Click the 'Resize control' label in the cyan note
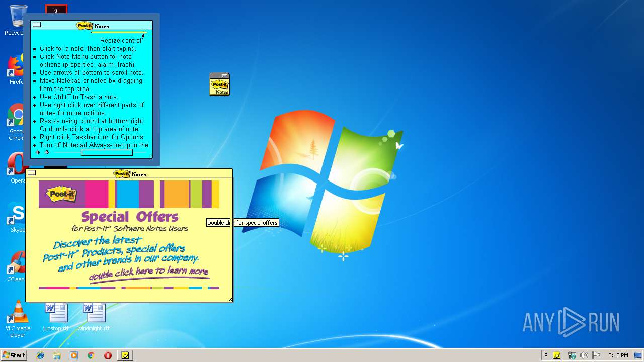This screenshot has width=644, height=362. pyautogui.click(x=121, y=41)
